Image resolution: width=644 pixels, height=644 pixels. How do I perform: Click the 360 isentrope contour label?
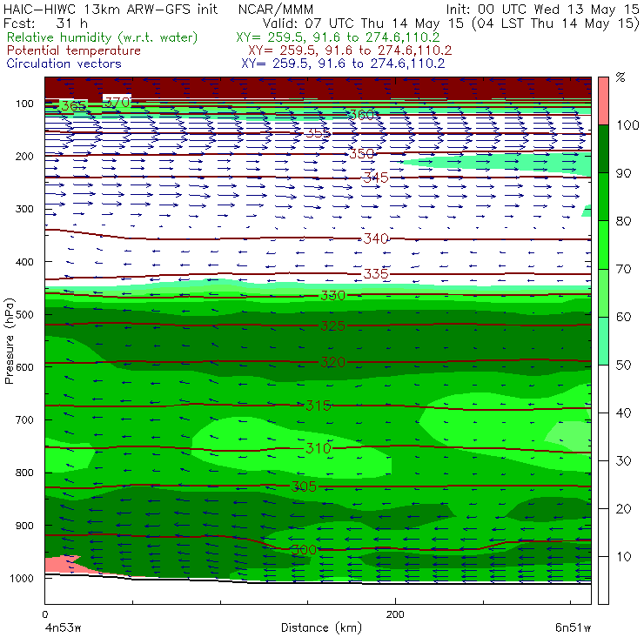pos(361,115)
